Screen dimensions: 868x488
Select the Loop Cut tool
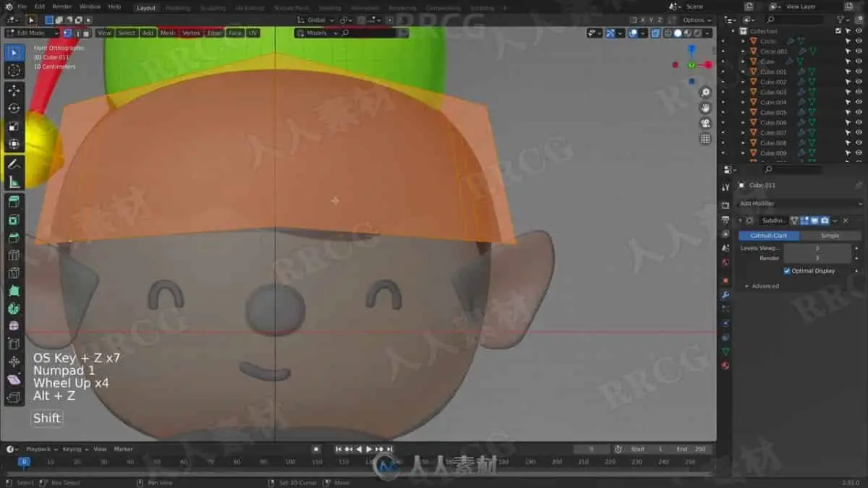pos(14,255)
